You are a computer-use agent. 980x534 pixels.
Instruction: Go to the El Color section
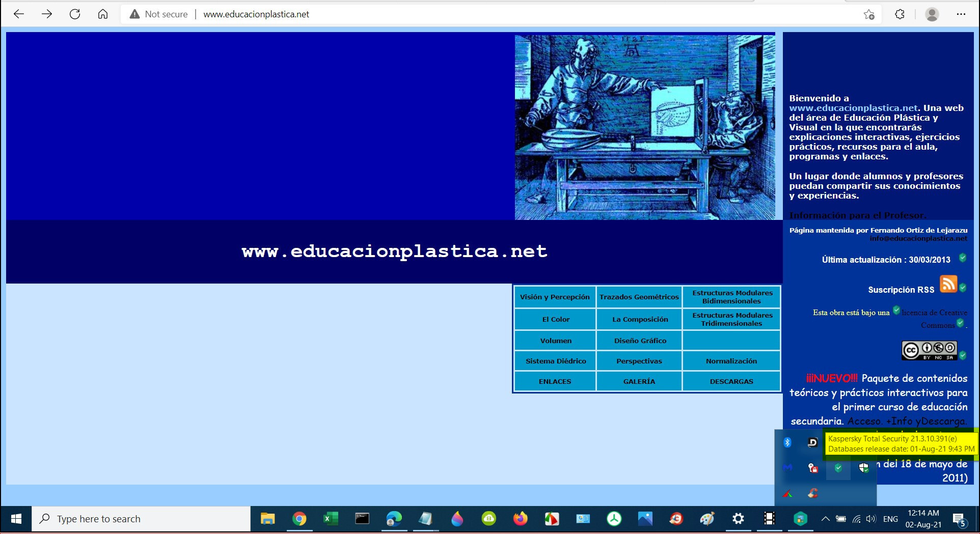(x=555, y=320)
